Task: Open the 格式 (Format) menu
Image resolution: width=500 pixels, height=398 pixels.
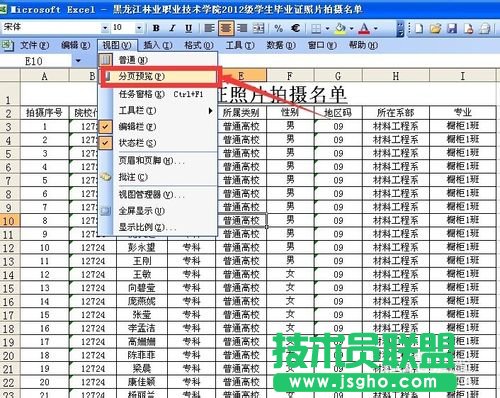Action: (199, 45)
